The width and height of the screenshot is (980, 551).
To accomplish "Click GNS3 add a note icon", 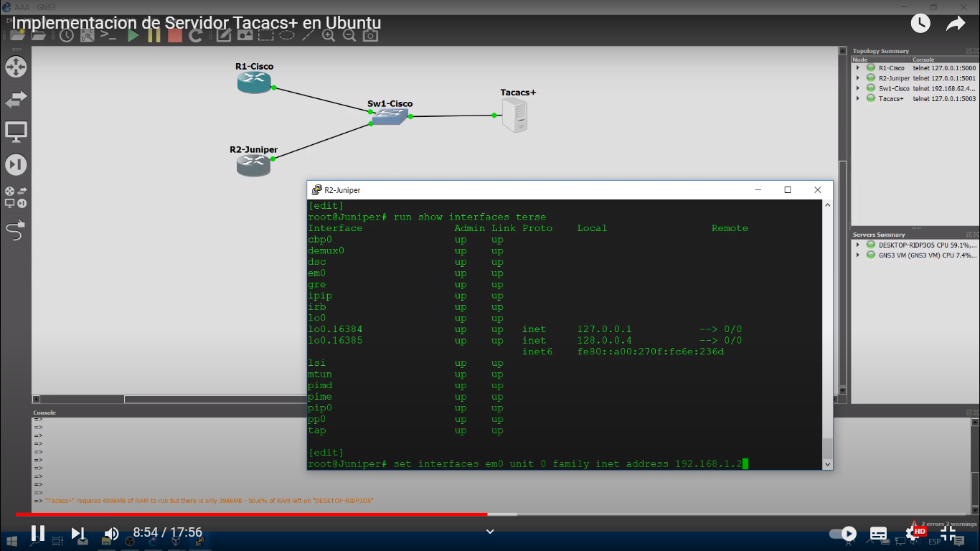I will [224, 34].
